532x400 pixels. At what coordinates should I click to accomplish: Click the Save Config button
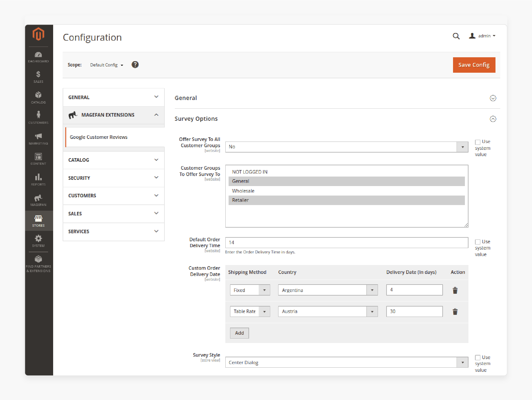click(474, 65)
